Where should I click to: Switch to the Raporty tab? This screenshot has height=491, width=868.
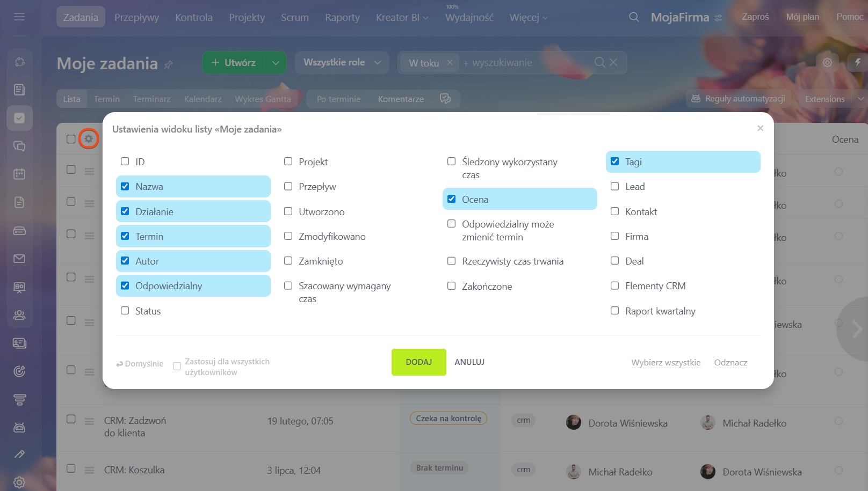[x=342, y=18]
